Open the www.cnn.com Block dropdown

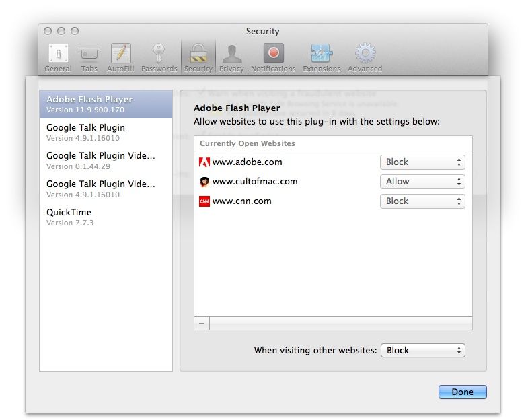422,201
